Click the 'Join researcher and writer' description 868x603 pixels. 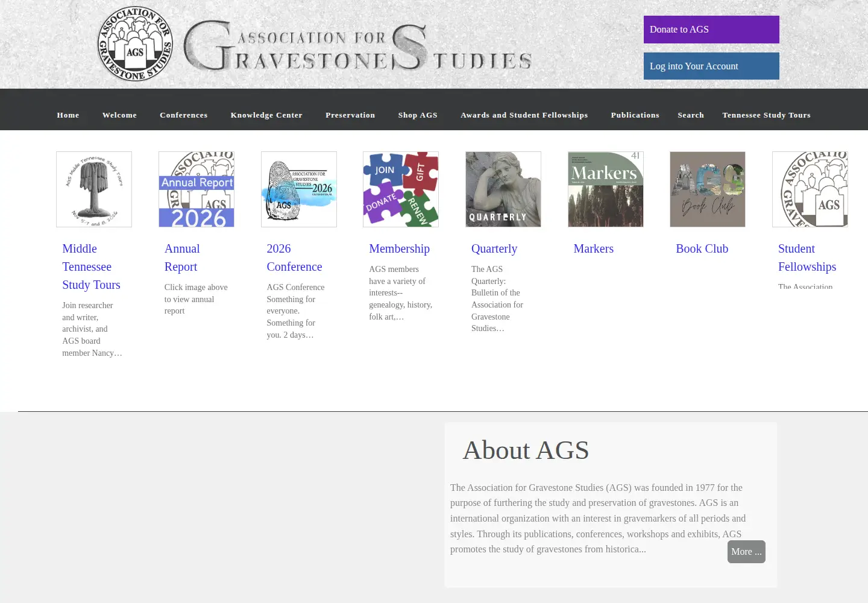(92, 329)
